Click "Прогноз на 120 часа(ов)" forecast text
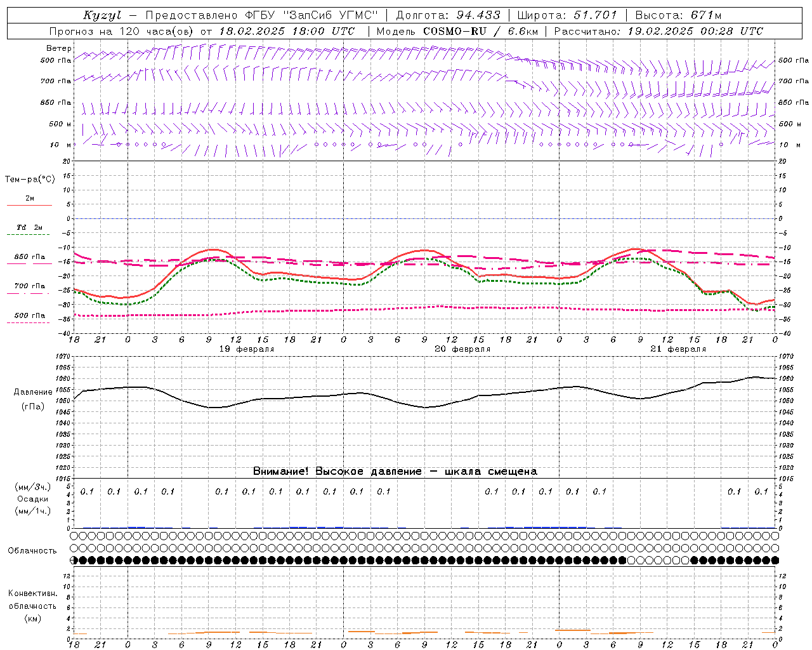This screenshot has width=812, height=650. click(122, 31)
